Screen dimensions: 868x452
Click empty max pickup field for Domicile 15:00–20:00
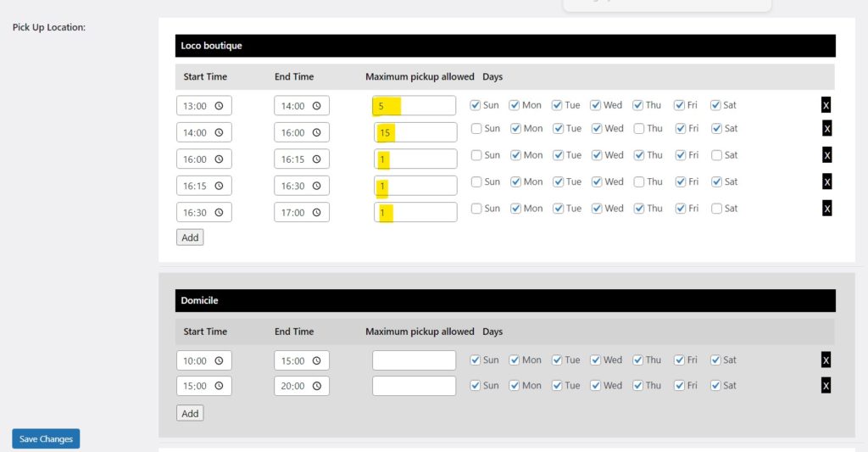(414, 386)
